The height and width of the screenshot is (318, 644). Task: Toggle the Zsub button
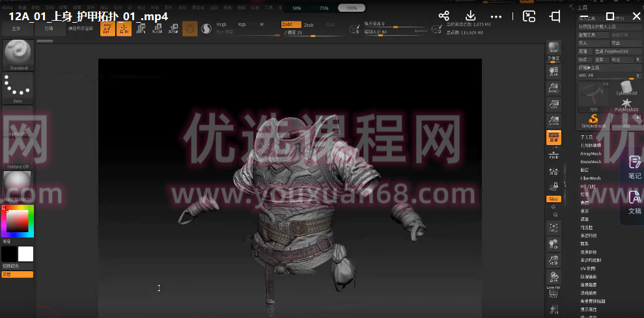click(309, 25)
